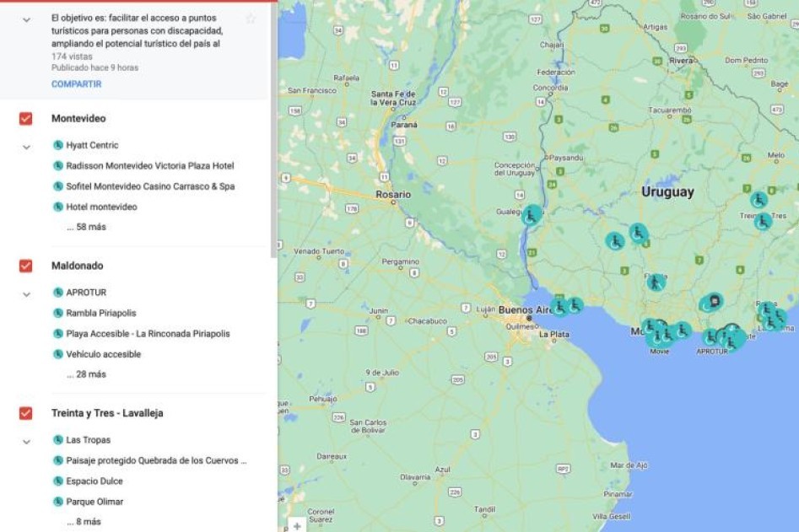Collapse the Maldonado places list
This screenshot has width=799, height=532.
click(26, 293)
